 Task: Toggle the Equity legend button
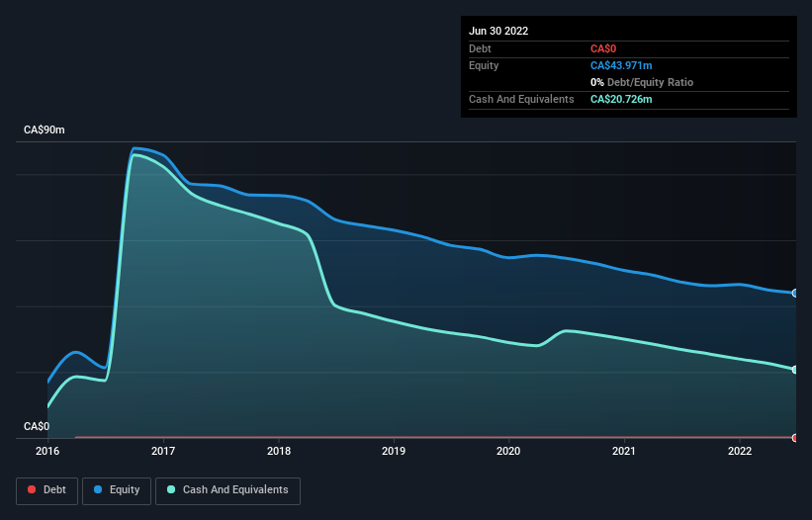(x=117, y=490)
